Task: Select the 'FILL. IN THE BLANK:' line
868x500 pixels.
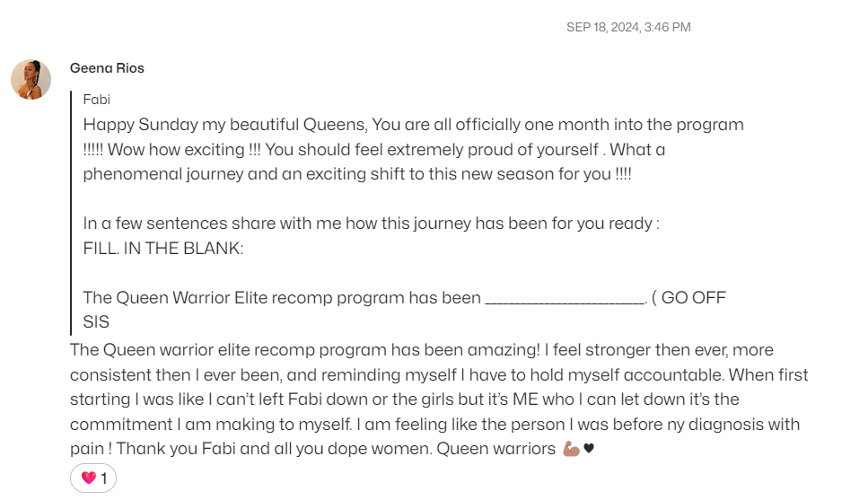Action: pos(163,248)
